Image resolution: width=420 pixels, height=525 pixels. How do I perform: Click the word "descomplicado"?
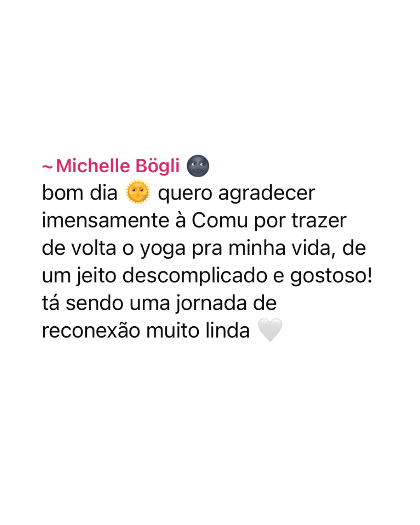click(195, 276)
